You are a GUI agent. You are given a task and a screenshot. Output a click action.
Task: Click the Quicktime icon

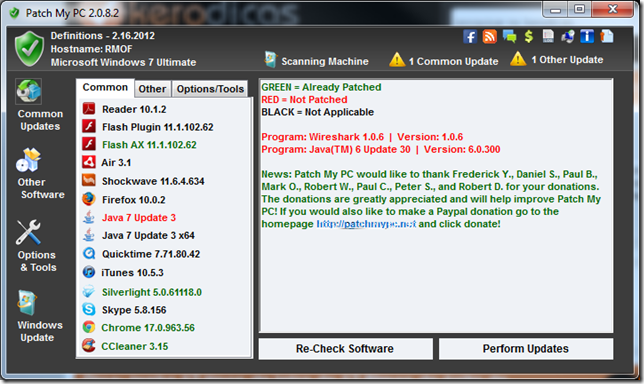[x=89, y=253]
